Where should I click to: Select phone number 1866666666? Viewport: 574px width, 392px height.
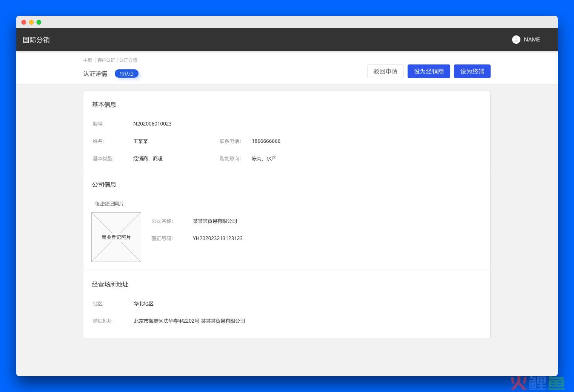tap(266, 141)
